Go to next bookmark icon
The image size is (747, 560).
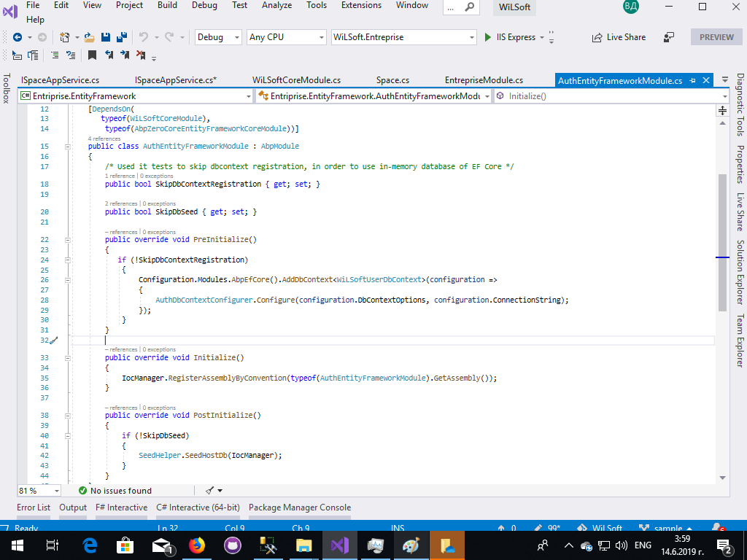(x=125, y=55)
